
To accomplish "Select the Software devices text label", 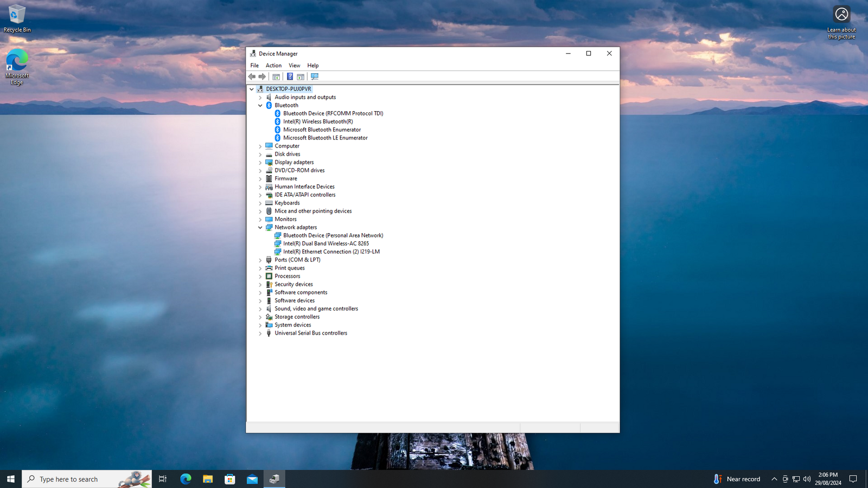I will pyautogui.click(x=295, y=300).
